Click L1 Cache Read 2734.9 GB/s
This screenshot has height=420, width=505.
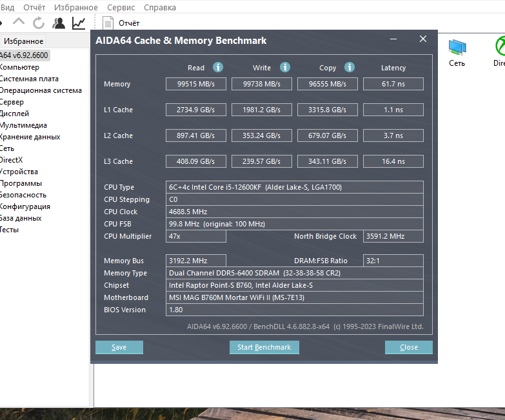point(196,110)
